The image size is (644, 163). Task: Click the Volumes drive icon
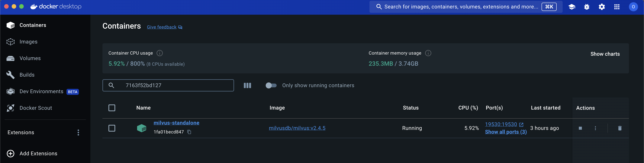click(11, 59)
